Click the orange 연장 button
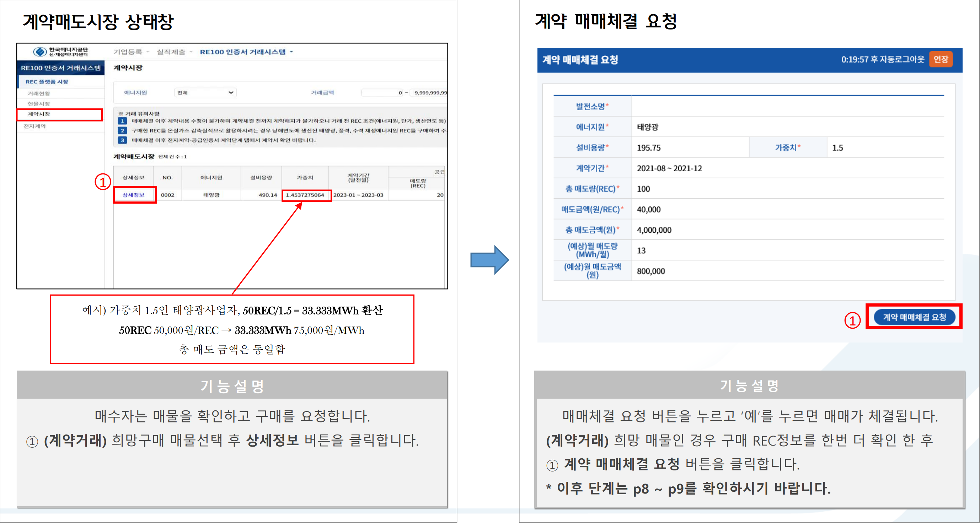 coord(941,59)
